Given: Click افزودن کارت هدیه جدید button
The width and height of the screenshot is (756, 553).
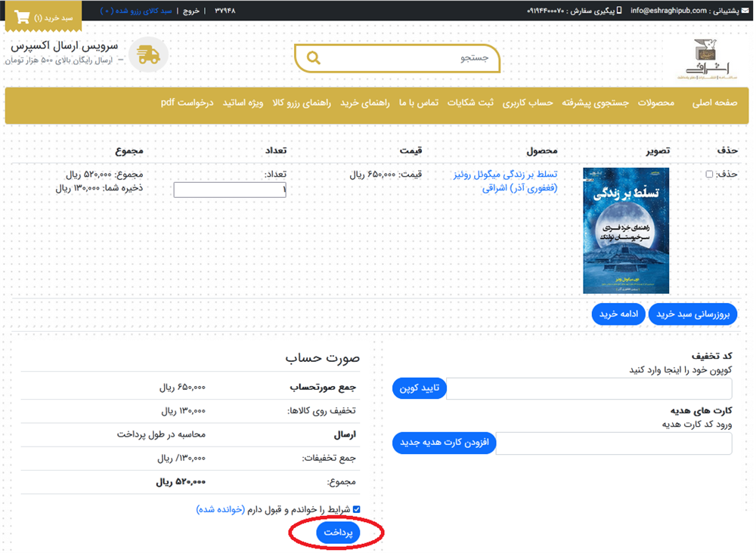Looking at the screenshot, I should pyautogui.click(x=444, y=443).
